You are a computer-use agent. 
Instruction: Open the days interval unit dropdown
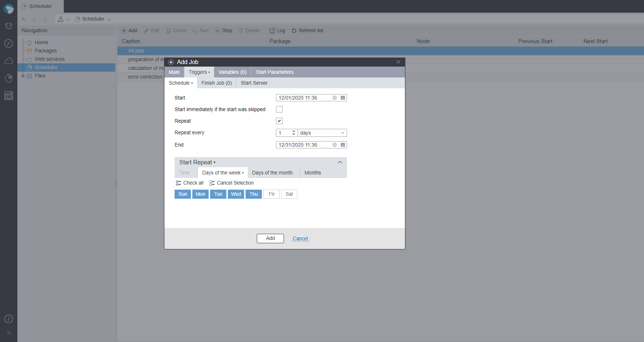(342, 133)
